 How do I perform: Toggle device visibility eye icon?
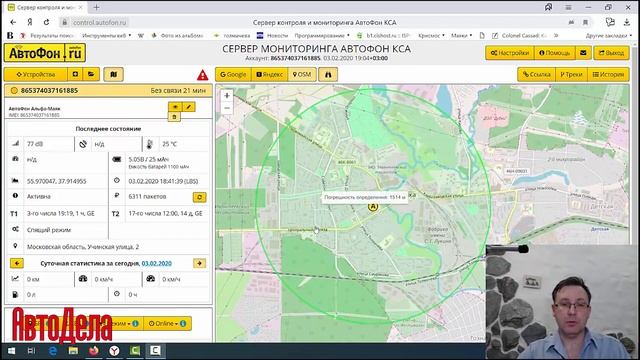click(175, 107)
